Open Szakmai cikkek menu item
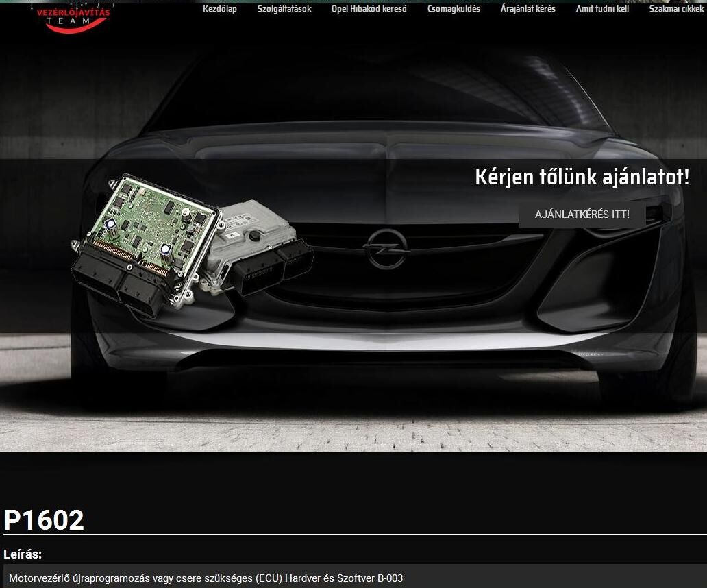This screenshot has height=588, width=707. pyautogui.click(x=676, y=9)
